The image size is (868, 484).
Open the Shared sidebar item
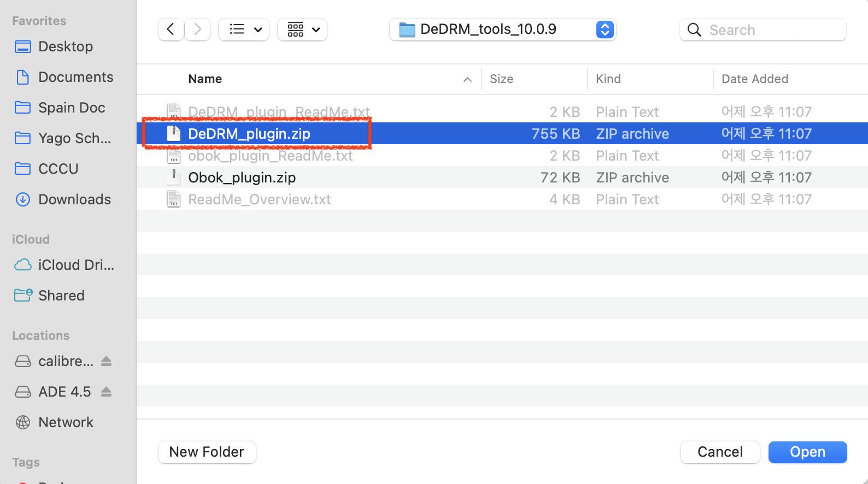pos(61,296)
